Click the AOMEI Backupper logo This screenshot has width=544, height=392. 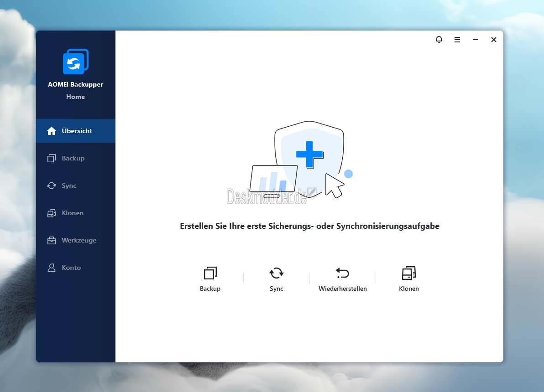pyautogui.click(x=75, y=62)
